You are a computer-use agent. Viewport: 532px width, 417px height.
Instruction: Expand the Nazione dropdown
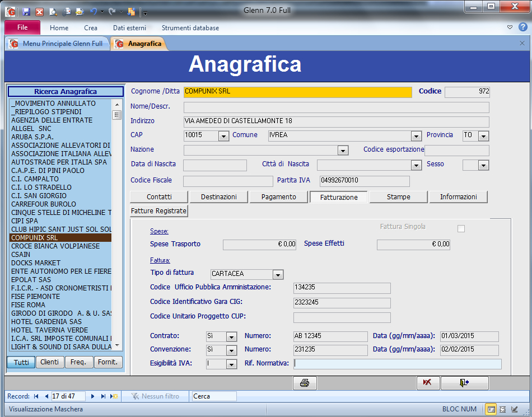click(343, 151)
